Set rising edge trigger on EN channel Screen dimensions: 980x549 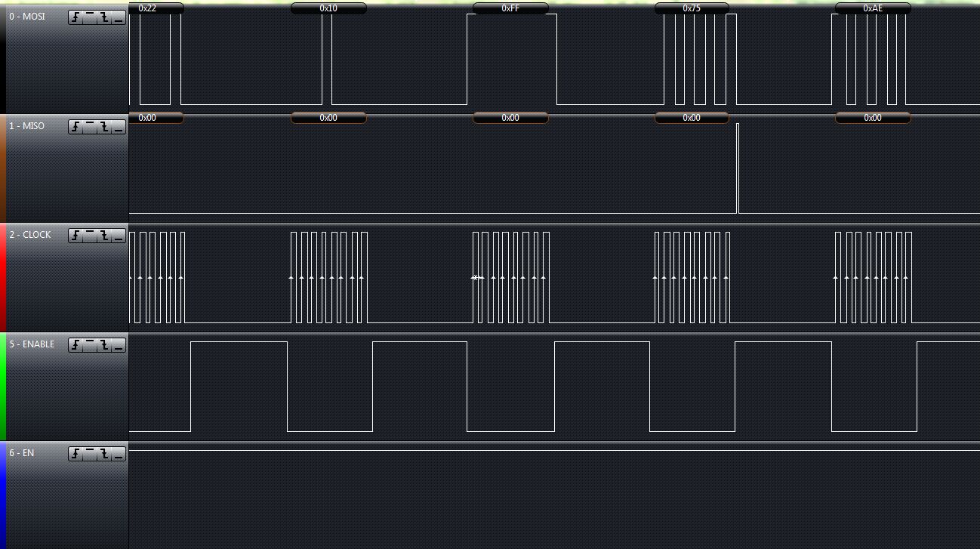(x=76, y=454)
